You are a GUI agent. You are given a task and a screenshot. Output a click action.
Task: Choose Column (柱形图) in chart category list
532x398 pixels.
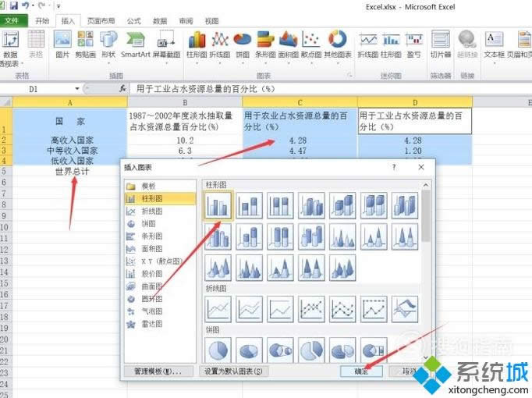click(160, 198)
